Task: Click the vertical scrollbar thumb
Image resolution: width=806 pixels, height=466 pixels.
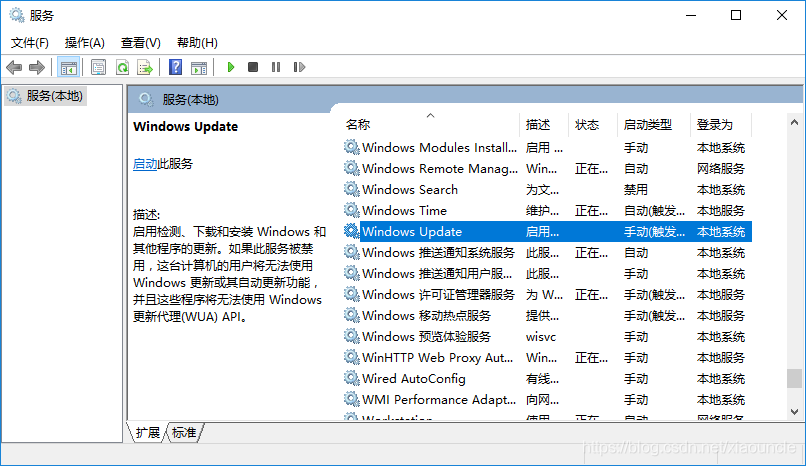Action: point(794,379)
